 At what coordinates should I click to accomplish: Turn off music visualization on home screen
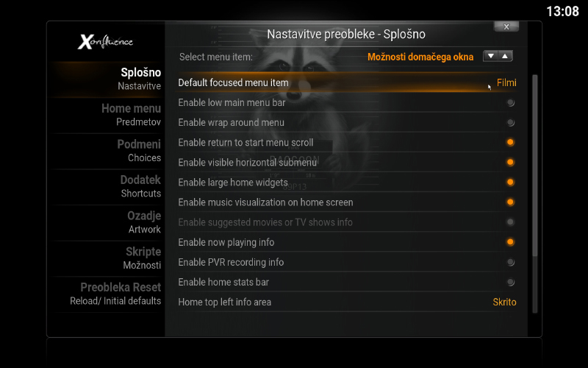click(x=510, y=202)
